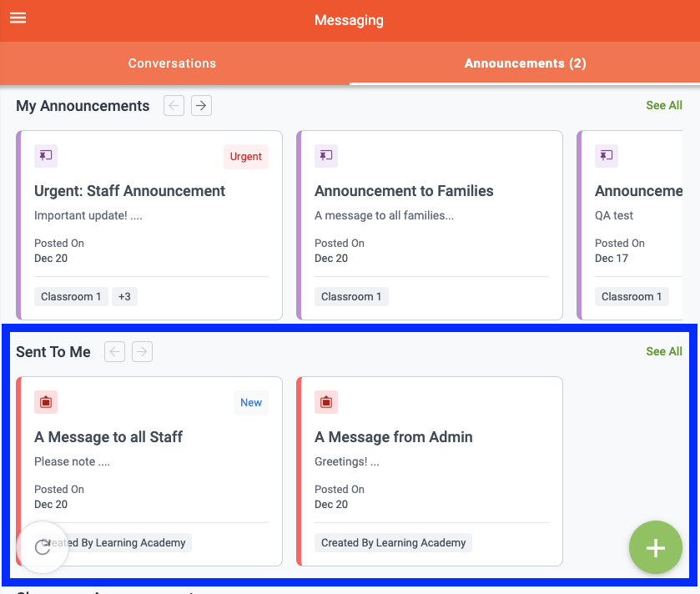Click pin icon on Urgent: Staff Announcement card

coord(46,156)
